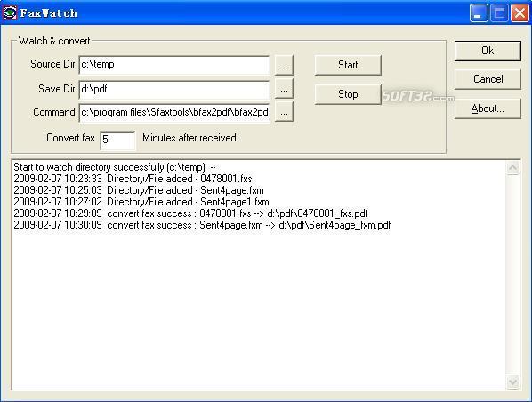Browse for the Command executable path
Screen dimensions: 532x402
coord(284,112)
